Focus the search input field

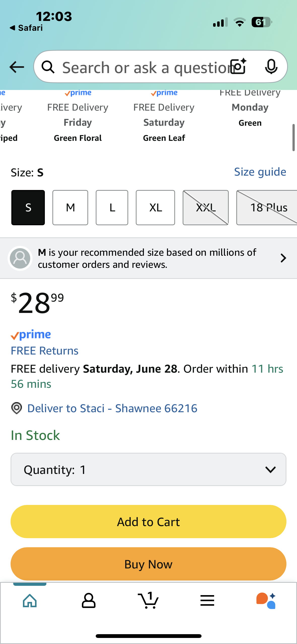[144, 68]
